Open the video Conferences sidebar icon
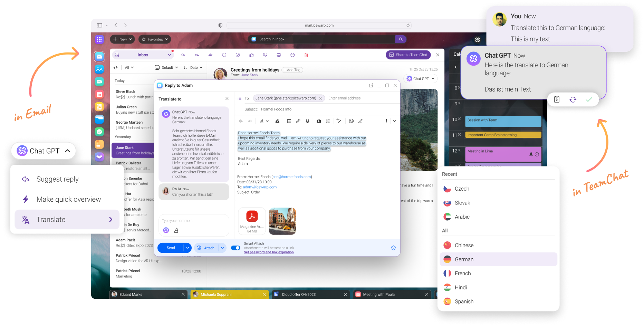The width and height of the screenshot is (644, 326). point(99,81)
